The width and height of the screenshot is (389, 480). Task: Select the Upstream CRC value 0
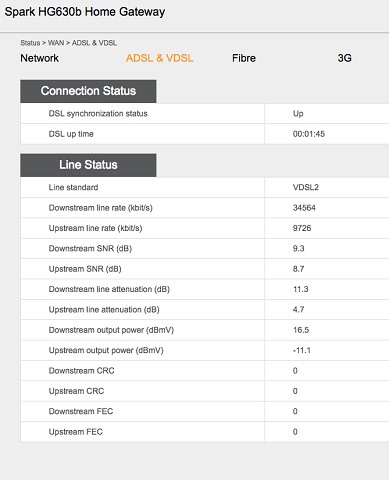tap(295, 391)
